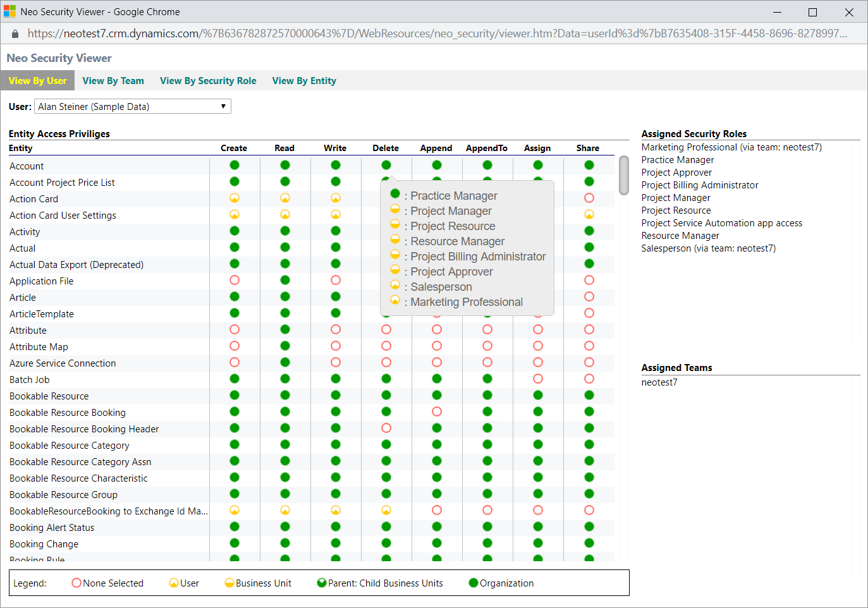Click the Practice Manager tooltip green icon

click(395, 193)
